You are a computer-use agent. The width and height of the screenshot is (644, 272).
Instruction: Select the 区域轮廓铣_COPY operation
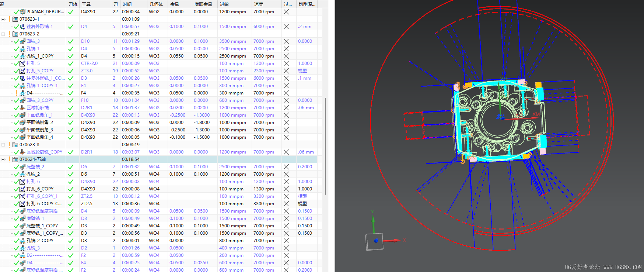44,152
